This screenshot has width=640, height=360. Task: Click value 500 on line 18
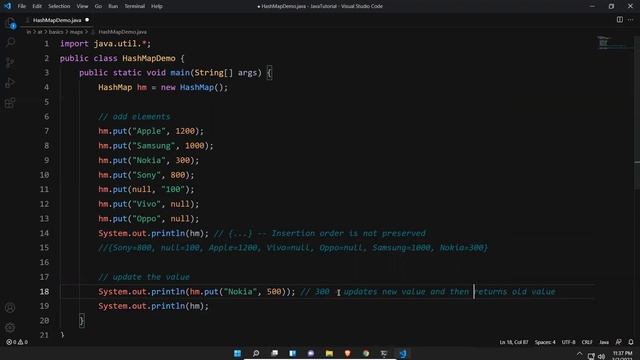pos(274,291)
